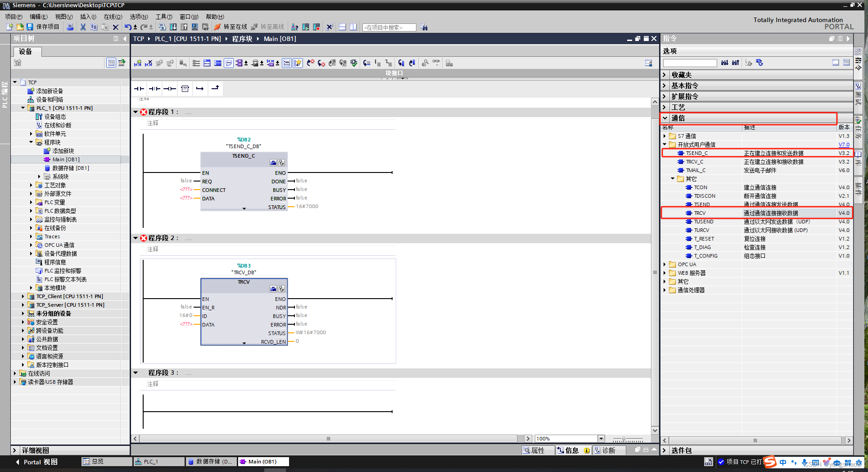Viewport: 868px width, 472px height.
Task: Toggle the speech-bubble comment display button
Action: pos(229,63)
